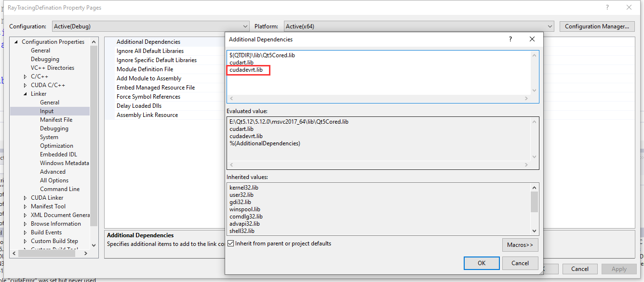
Task: Click the Inherited values scrollbar down arrow
Action: click(534, 231)
